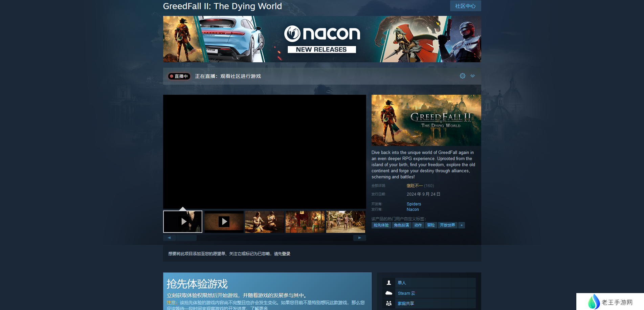Open the 角色扮演 tag

pyautogui.click(x=401, y=225)
